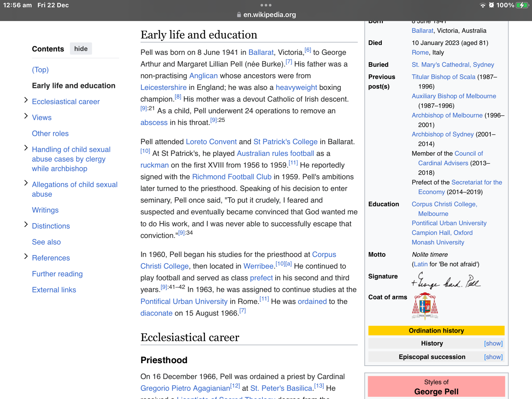532x399 pixels.
Task: Show the ordination History section
Action: click(x=493, y=343)
